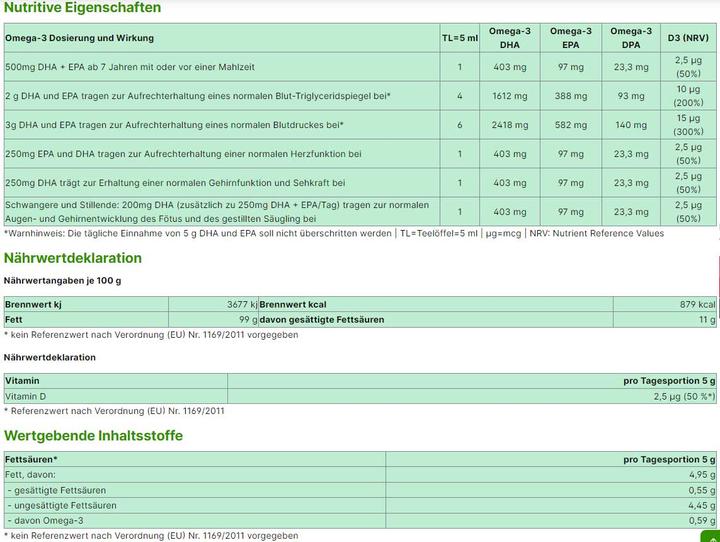Click the 'D3 (NRV)' column header
Image resolution: width=720 pixels, height=542 pixels.
point(688,38)
